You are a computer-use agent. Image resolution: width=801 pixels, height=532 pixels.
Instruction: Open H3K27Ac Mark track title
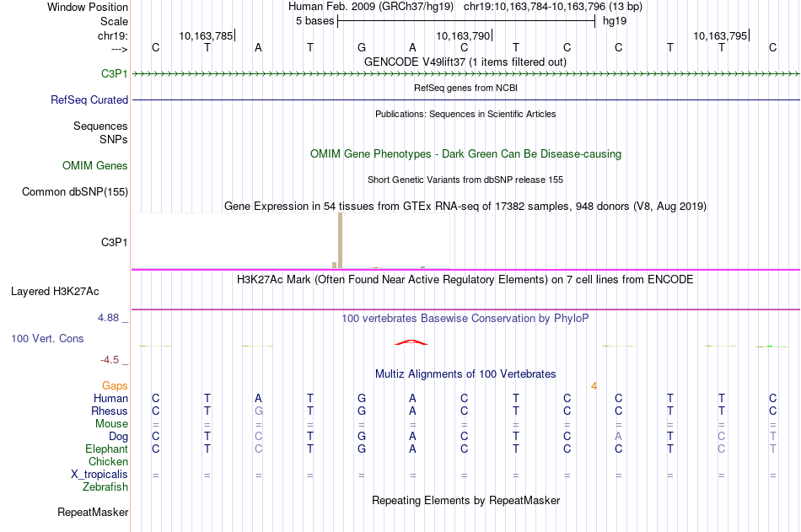pos(465,280)
